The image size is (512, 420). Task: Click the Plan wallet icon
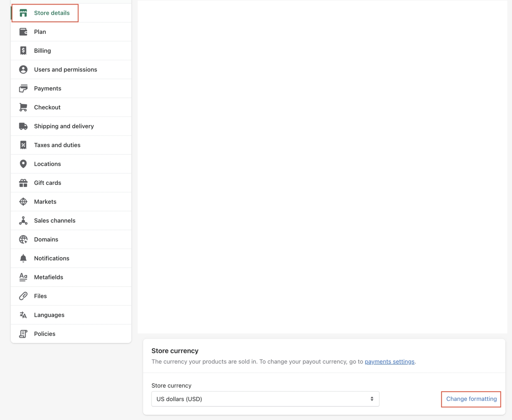23,32
